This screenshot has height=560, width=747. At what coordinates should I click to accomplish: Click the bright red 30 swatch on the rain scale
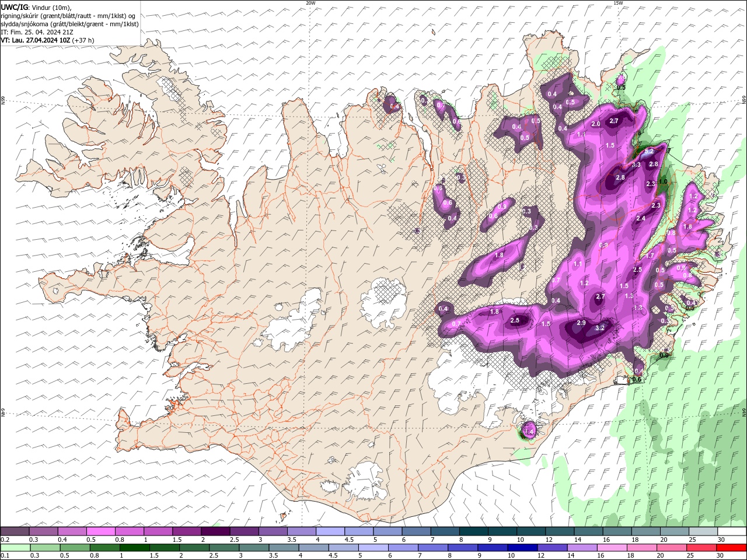click(x=732, y=548)
